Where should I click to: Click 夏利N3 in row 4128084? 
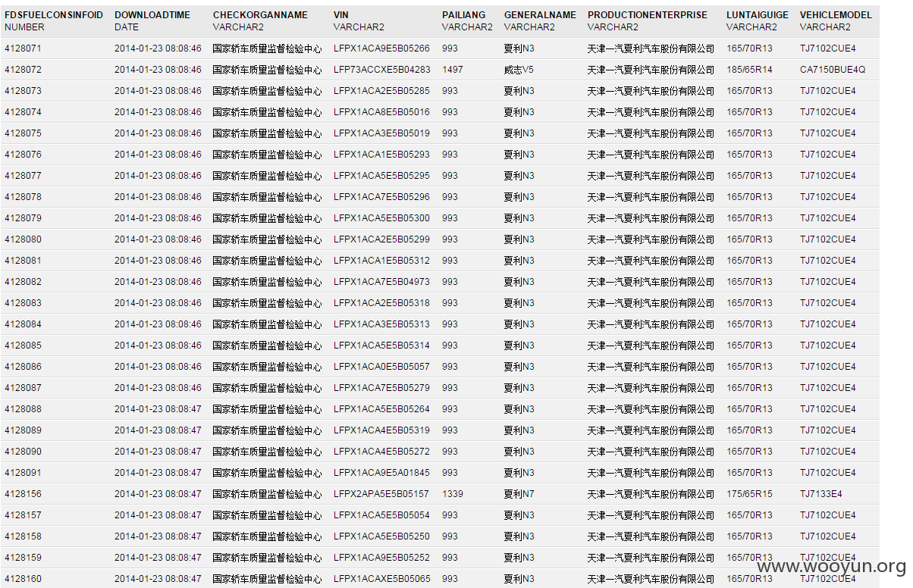[519, 324]
